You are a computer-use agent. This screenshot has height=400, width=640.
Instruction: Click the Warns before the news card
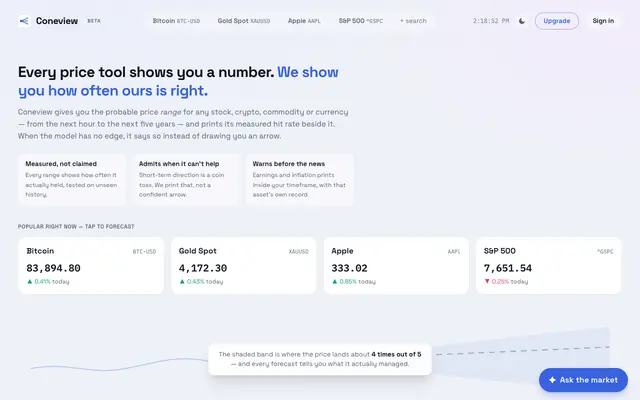[x=300, y=180]
